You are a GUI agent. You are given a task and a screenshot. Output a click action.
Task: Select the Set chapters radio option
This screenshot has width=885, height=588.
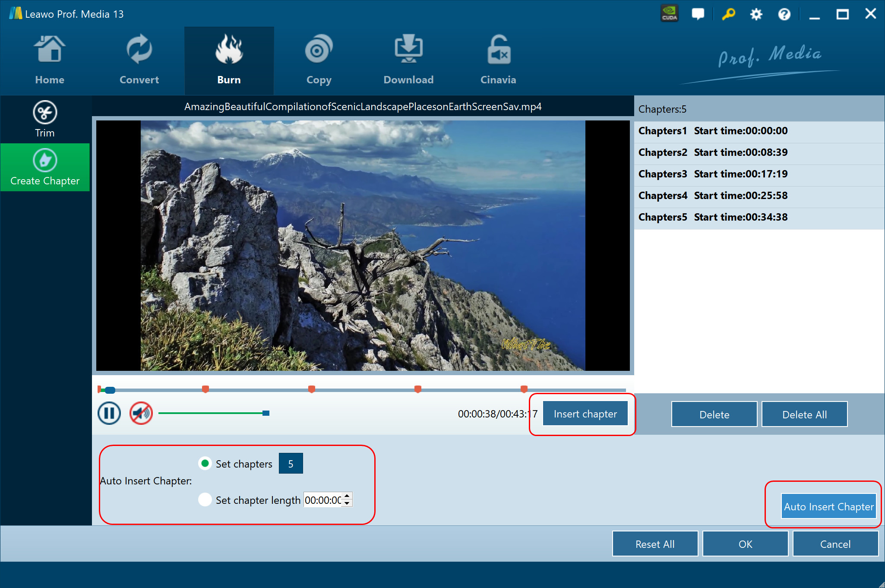tap(205, 464)
